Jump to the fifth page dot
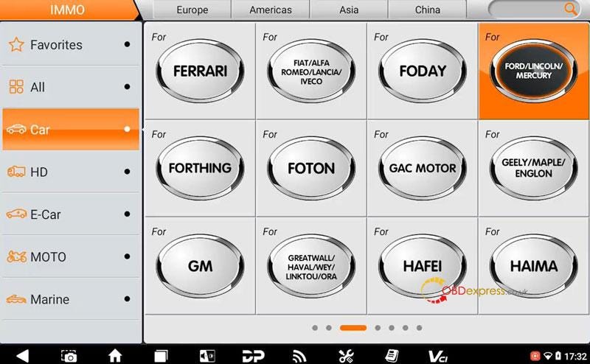The height and width of the screenshot is (364, 590). tap(392, 328)
